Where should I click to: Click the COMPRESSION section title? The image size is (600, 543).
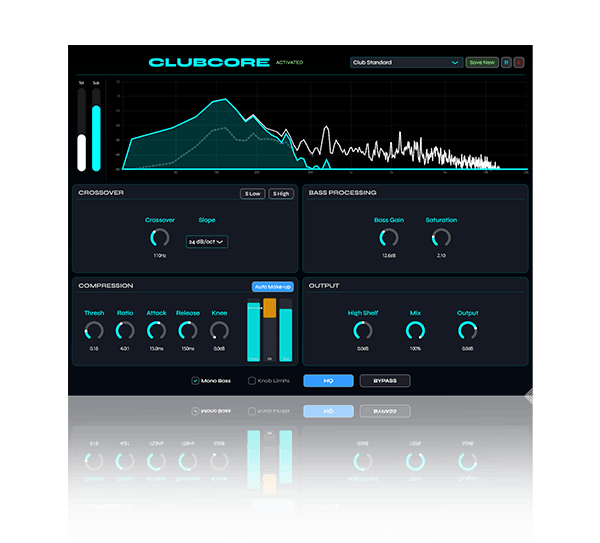pyautogui.click(x=106, y=286)
